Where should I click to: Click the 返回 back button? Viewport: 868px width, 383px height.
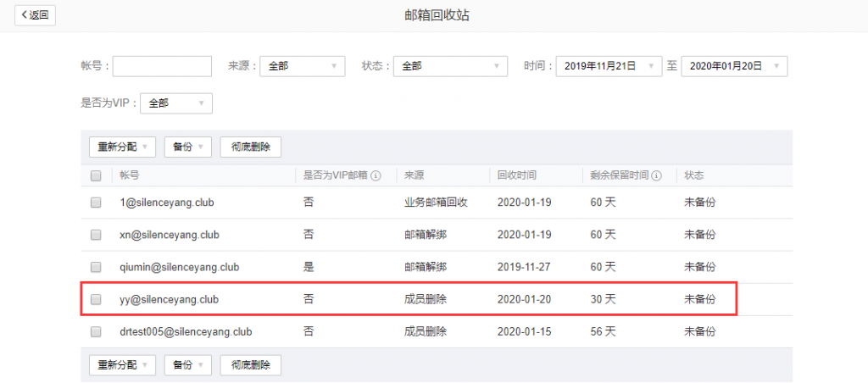click(35, 14)
